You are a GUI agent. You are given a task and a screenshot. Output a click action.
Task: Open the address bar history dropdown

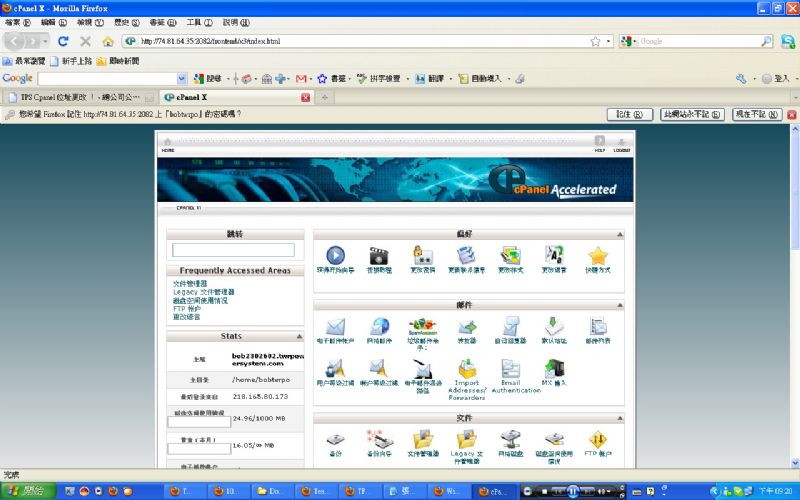pos(609,41)
